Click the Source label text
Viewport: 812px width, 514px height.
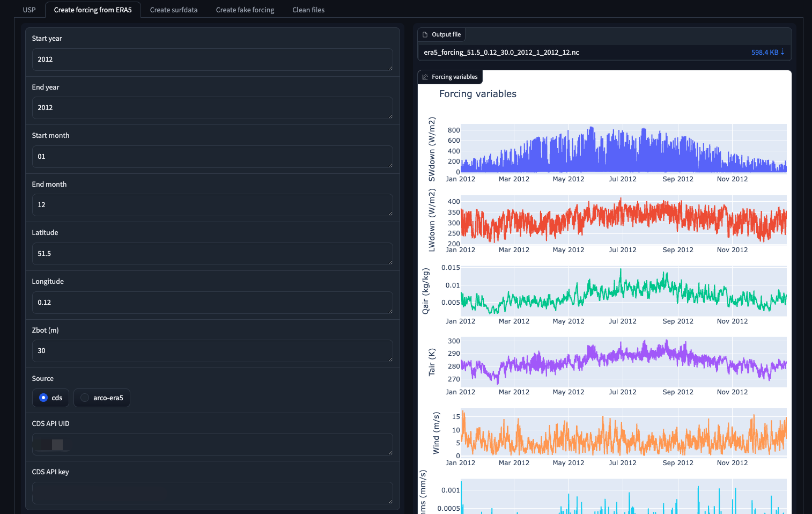click(x=43, y=379)
